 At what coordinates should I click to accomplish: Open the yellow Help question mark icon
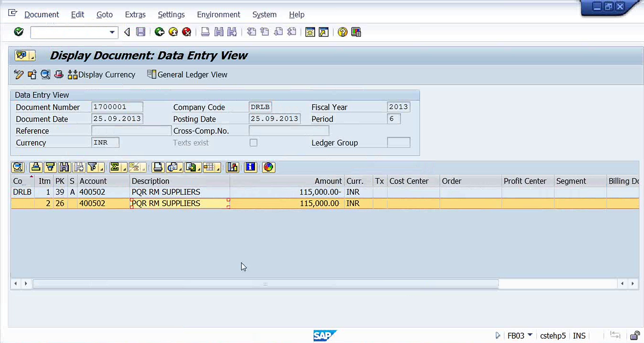(x=342, y=32)
